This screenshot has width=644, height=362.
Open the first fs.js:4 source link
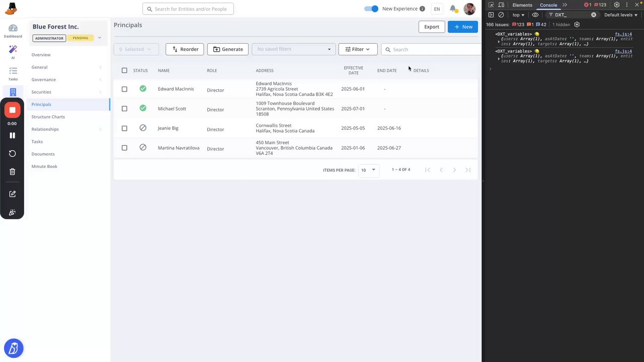tap(623, 34)
